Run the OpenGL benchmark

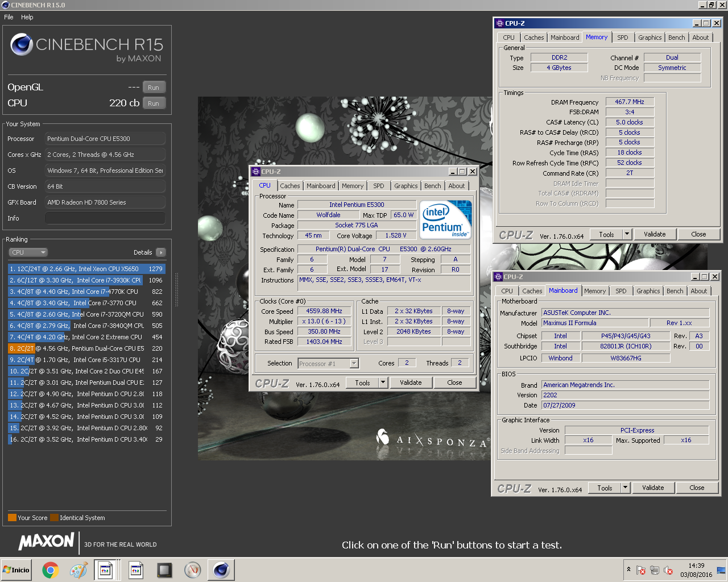[x=154, y=88]
